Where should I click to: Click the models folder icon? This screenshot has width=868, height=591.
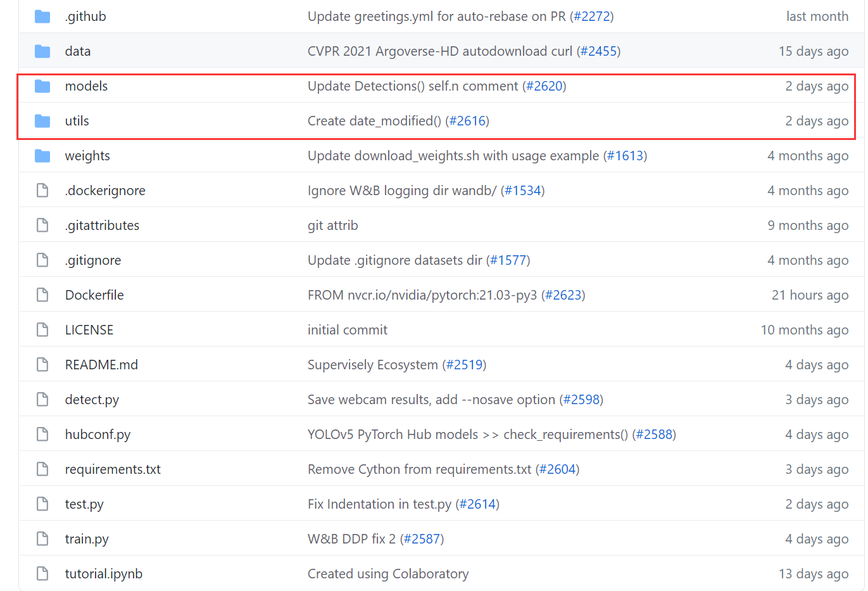click(42, 86)
